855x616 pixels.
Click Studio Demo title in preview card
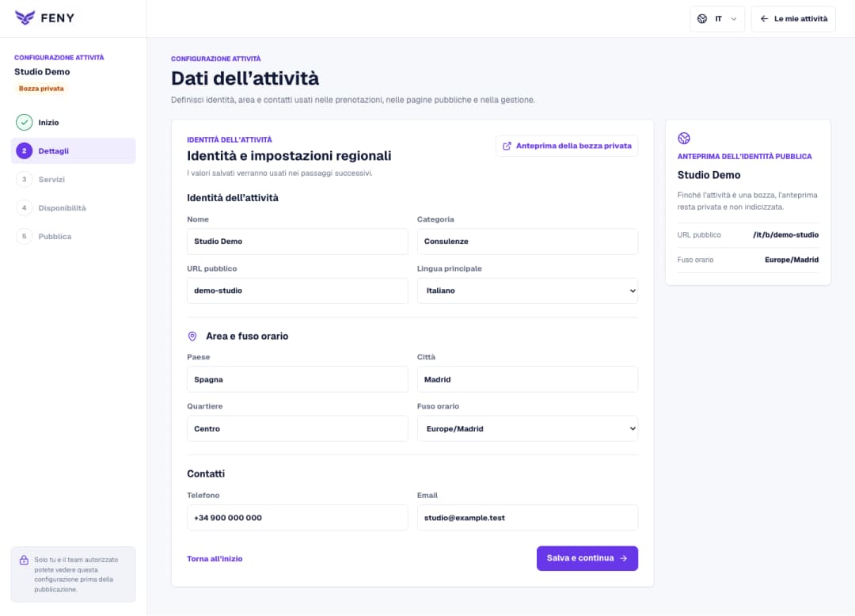tap(709, 175)
